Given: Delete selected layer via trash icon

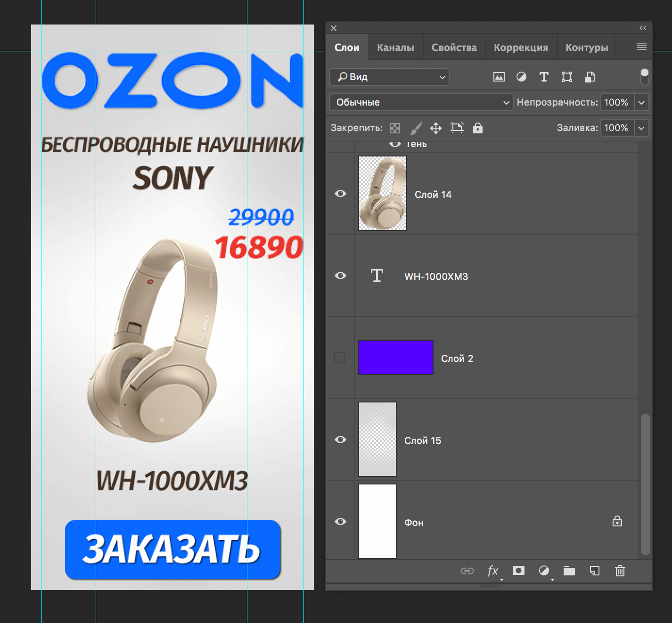Looking at the screenshot, I should pyautogui.click(x=620, y=571).
